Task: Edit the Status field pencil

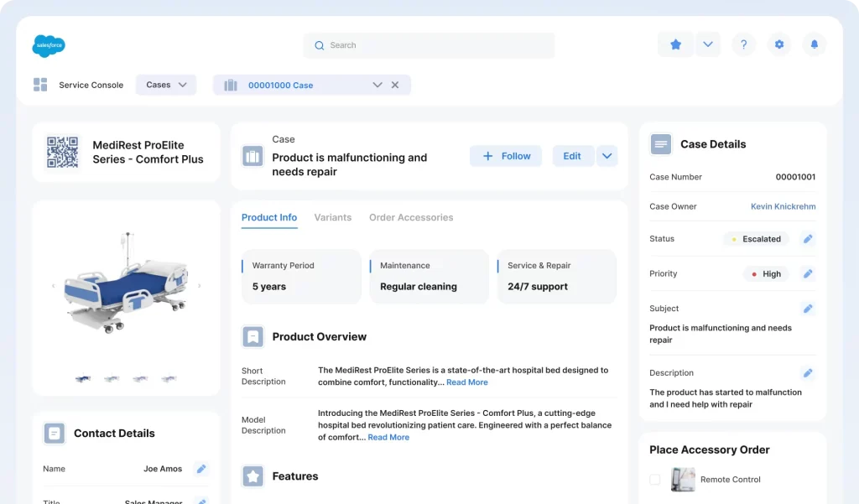Action: 808,239
